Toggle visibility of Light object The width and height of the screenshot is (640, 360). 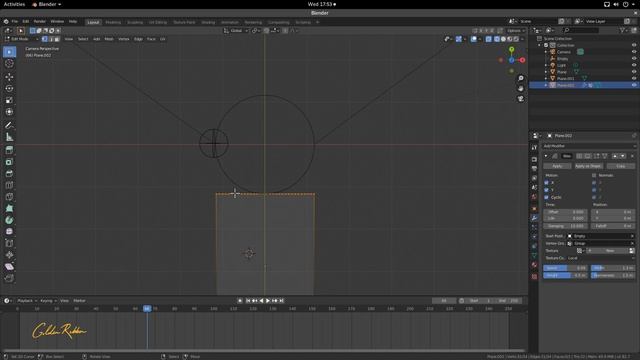[x=634, y=65]
